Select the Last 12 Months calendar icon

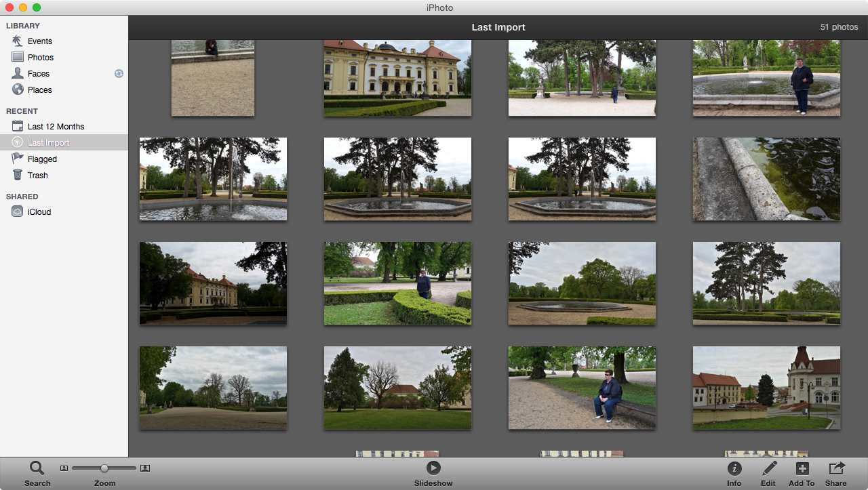click(x=17, y=126)
